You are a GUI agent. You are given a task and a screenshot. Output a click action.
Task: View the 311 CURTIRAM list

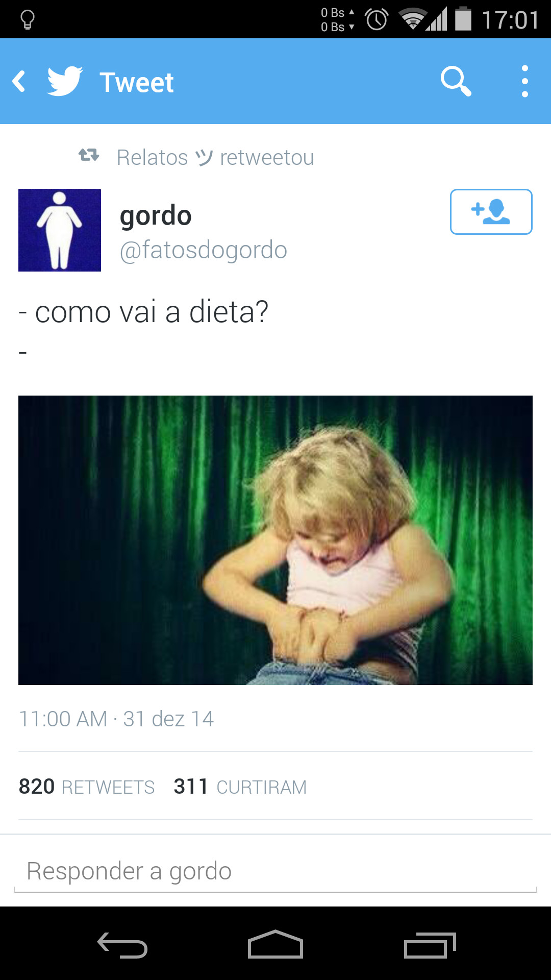pos(240,787)
